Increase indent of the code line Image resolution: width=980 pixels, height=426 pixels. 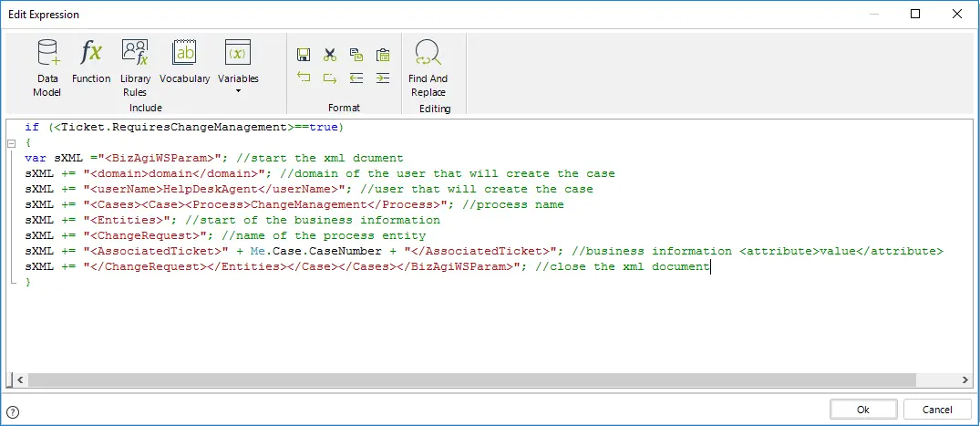tap(383, 78)
